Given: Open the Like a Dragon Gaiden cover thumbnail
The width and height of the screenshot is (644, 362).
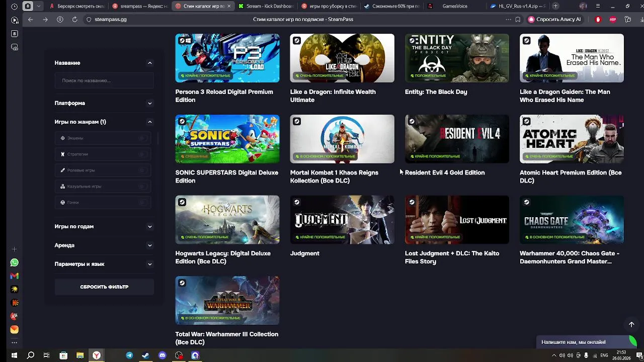Looking at the screenshot, I should 572,58.
